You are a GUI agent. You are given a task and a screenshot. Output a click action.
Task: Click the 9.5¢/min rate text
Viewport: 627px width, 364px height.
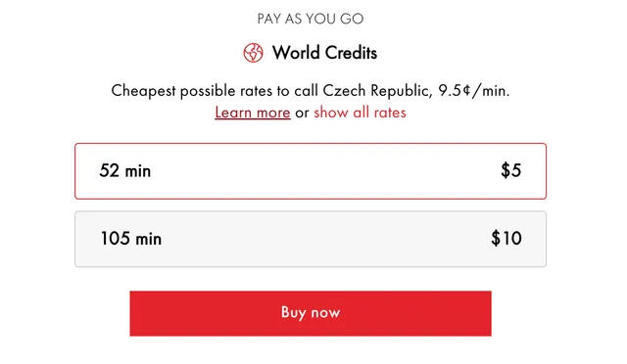(474, 91)
